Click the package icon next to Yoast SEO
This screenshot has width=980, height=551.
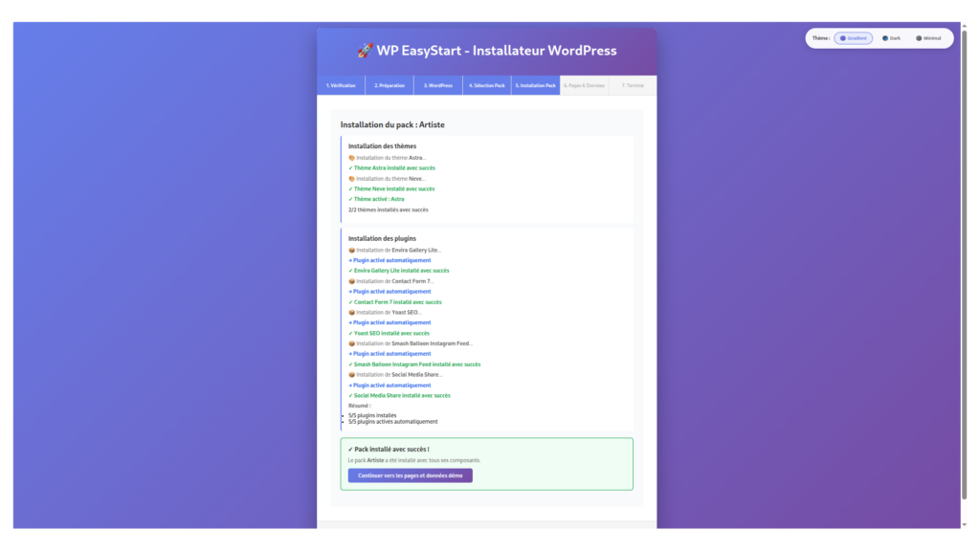click(351, 313)
